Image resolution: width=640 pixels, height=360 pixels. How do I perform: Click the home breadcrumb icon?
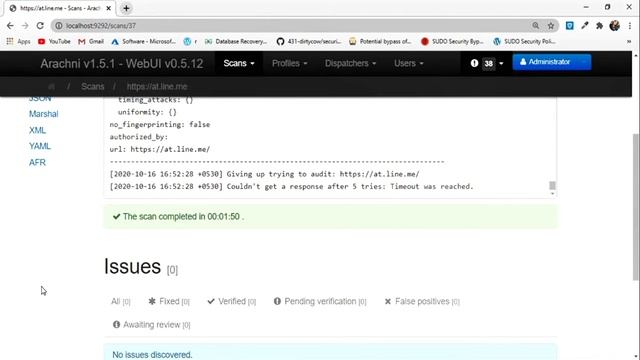point(51,87)
